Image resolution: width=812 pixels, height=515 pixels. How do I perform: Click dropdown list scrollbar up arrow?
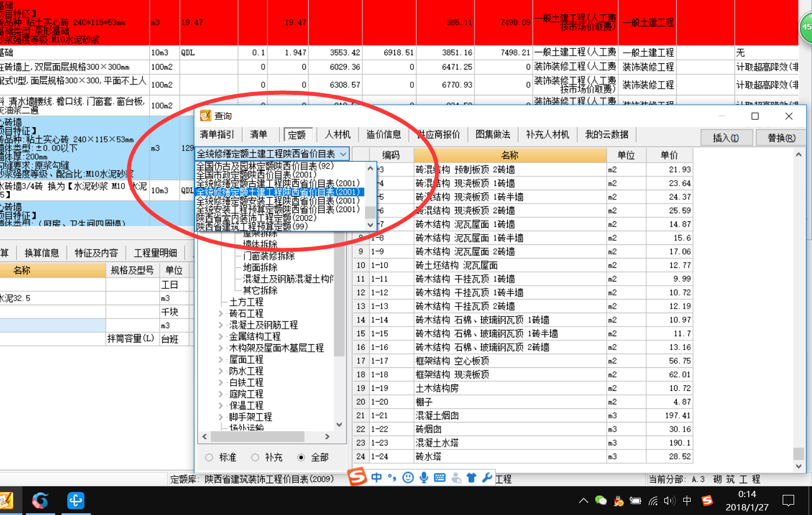point(371,168)
